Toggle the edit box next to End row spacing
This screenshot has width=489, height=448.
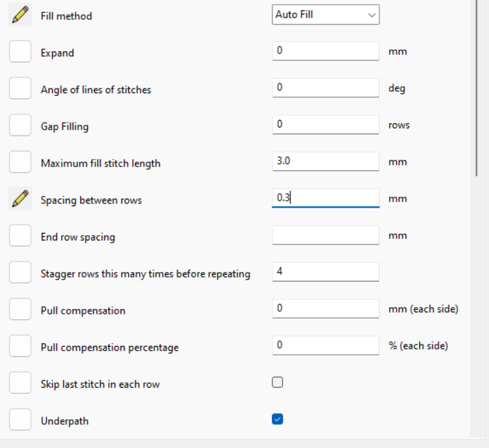20,236
